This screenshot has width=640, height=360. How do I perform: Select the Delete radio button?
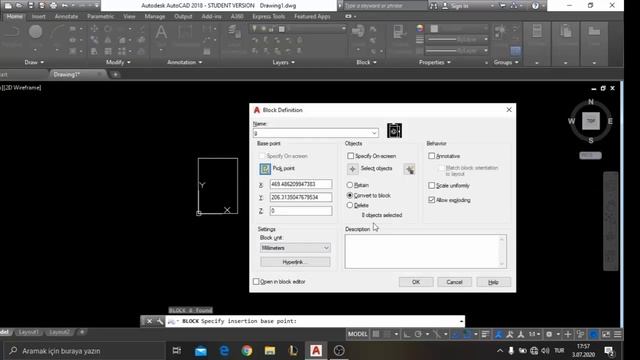350,205
